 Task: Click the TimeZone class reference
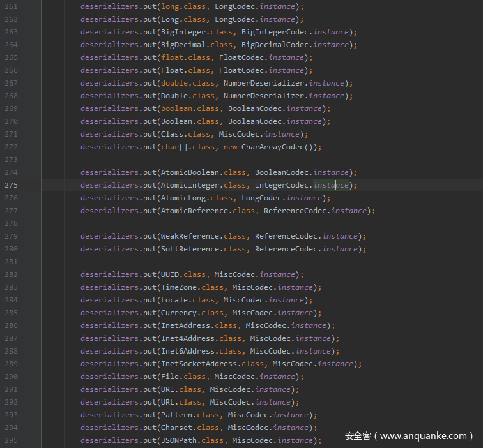pyautogui.click(x=178, y=287)
